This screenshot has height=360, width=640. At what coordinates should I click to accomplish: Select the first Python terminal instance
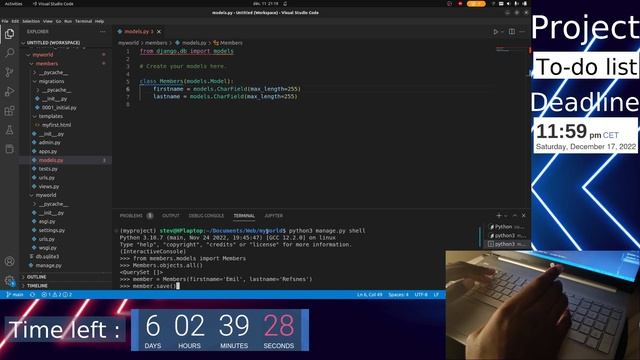point(507,227)
